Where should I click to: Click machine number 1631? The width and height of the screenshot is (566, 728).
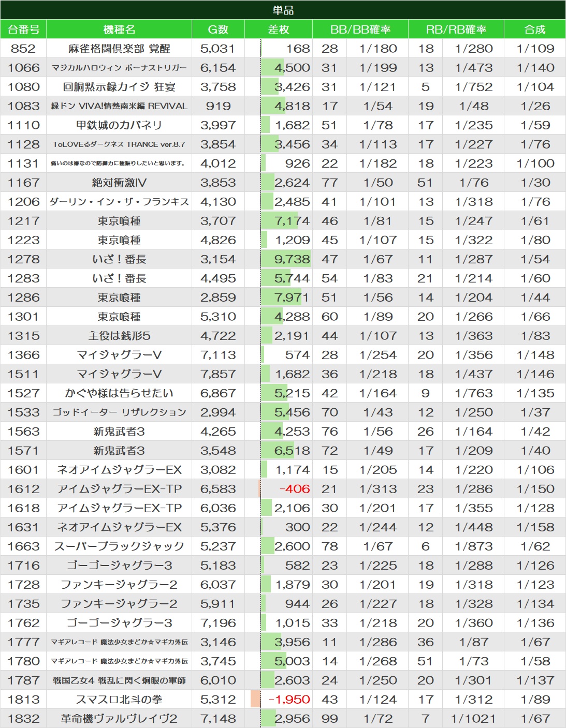click(23, 527)
